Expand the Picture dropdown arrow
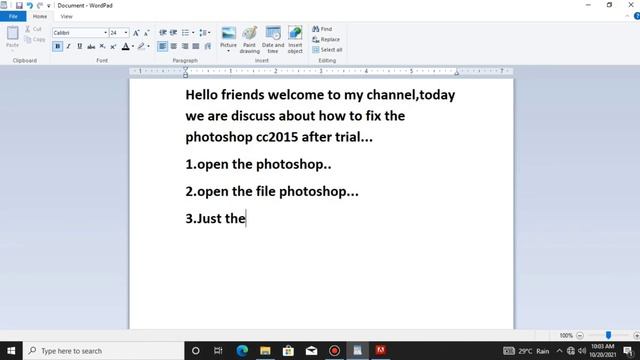640x360 pixels. tap(229, 51)
